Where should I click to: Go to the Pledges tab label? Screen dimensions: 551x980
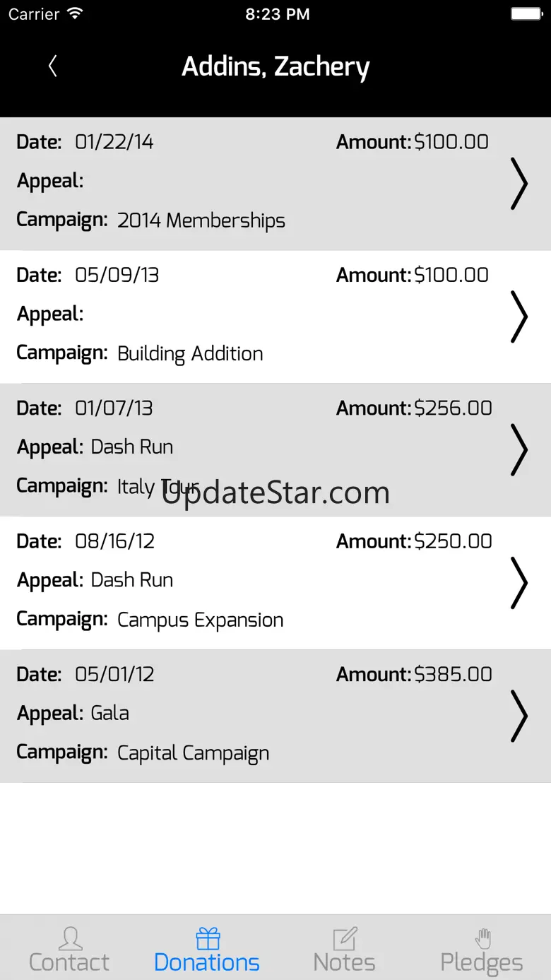pos(482,962)
